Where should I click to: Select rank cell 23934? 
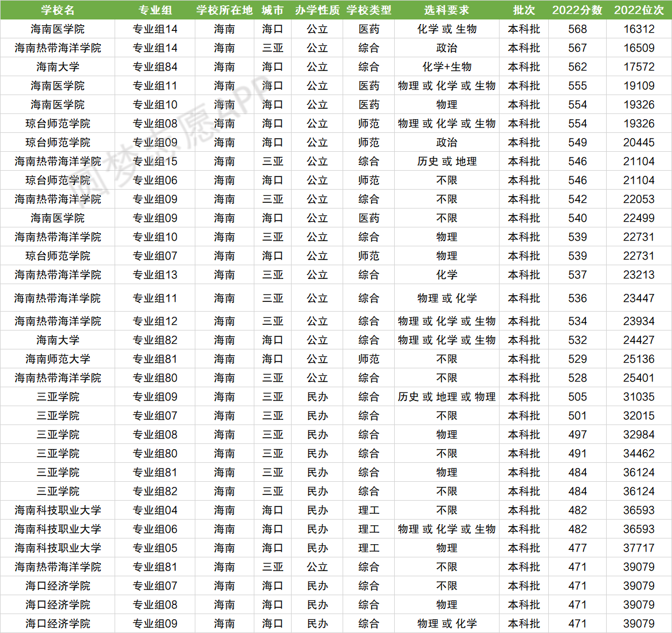pyautogui.click(x=639, y=321)
